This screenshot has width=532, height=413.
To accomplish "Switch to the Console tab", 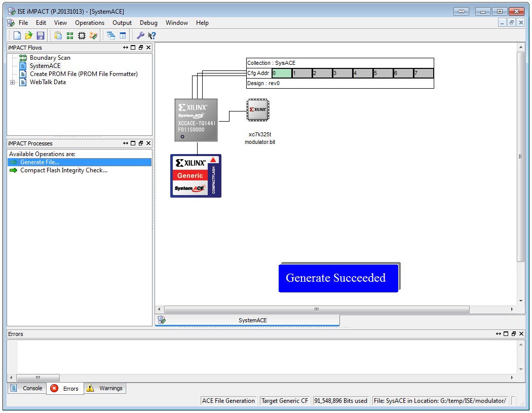I will (x=27, y=388).
